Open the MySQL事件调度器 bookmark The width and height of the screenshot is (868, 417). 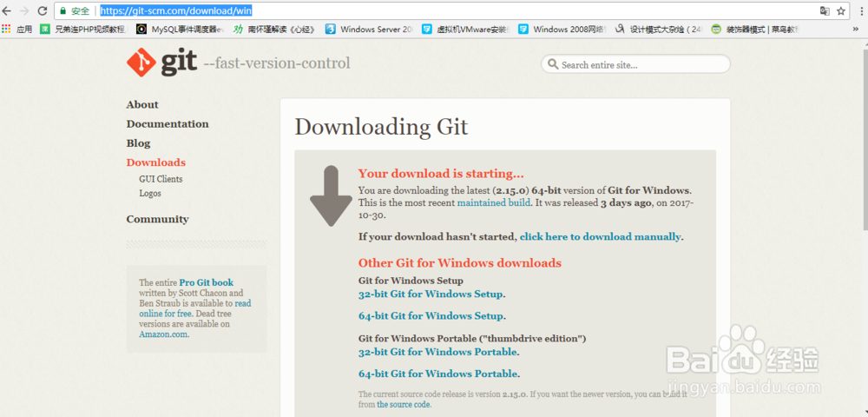tap(181, 30)
